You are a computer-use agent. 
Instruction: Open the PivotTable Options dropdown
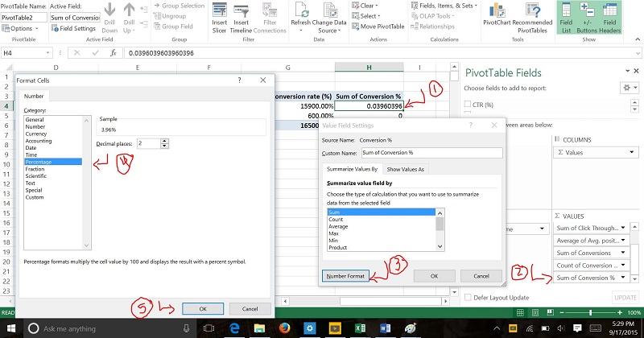[20, 28]
